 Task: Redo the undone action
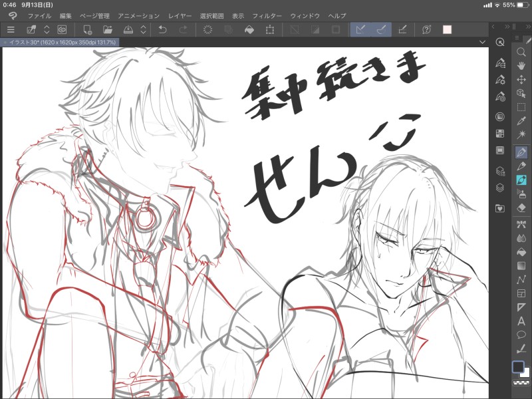click(184, 29)
